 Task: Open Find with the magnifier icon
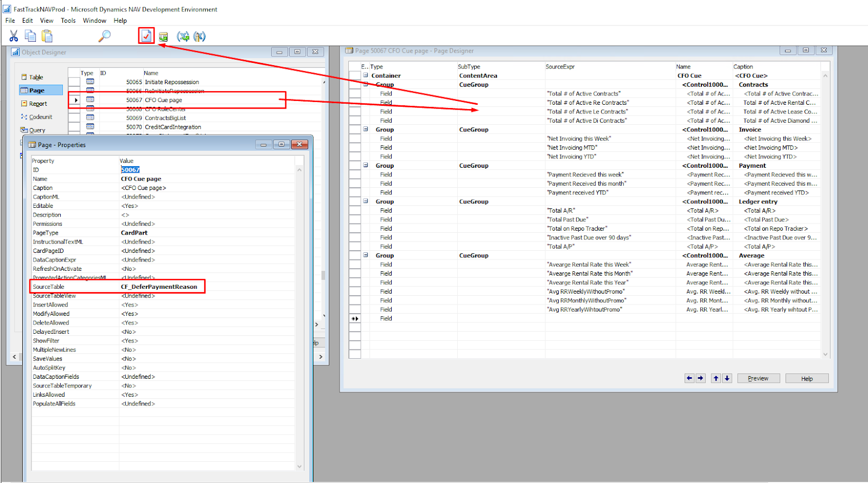104,36
